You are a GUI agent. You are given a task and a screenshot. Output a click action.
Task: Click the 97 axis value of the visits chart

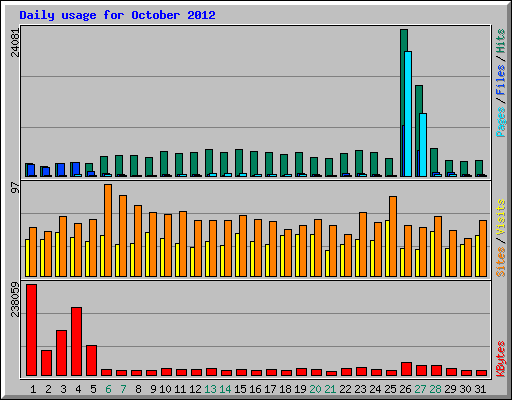coord(15,188)
